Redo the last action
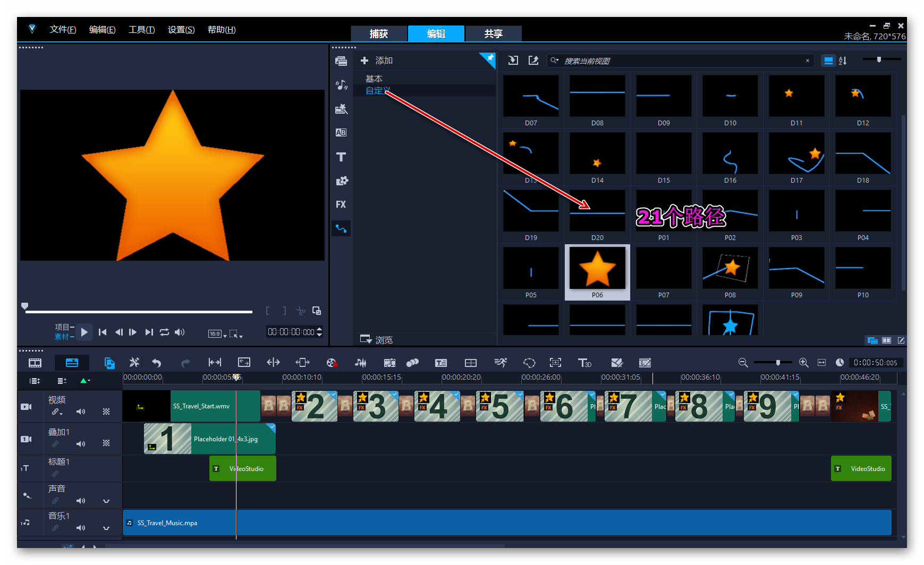924x565 pixels. pos(185,363)
